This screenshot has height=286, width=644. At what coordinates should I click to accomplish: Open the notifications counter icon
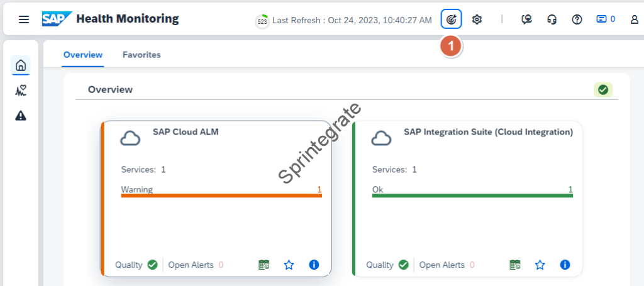coord(605,19)
